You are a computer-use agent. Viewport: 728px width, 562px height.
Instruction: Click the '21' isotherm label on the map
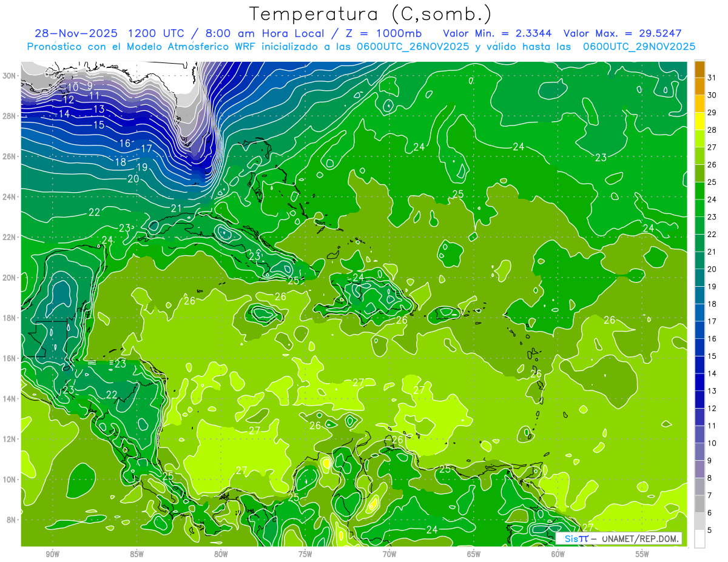pyautogui.click(x=177, y=209)
